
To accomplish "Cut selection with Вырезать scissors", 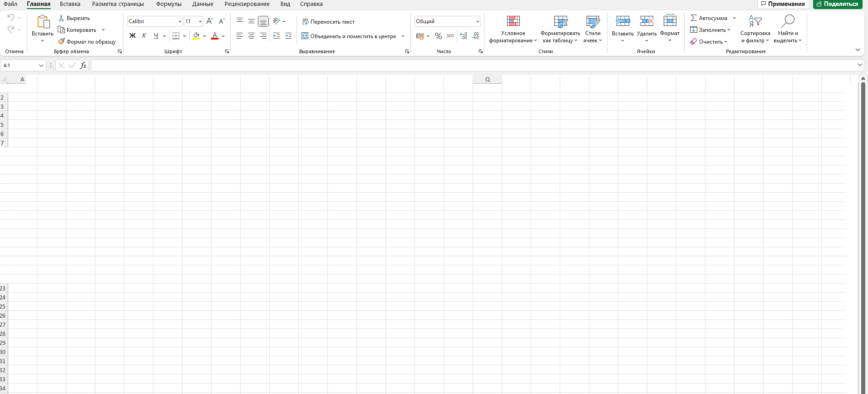I will (74, 18).
